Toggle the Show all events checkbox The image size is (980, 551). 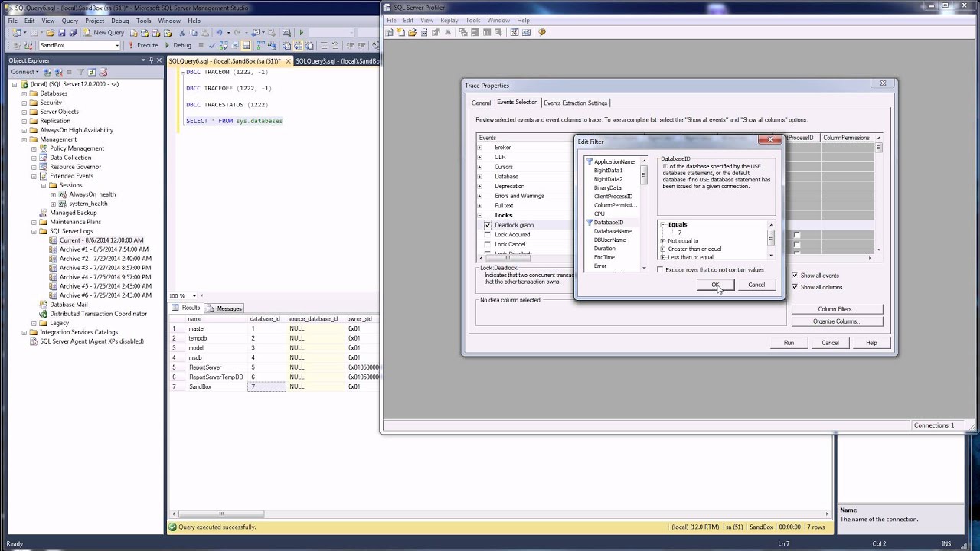(x=795, y=275)
